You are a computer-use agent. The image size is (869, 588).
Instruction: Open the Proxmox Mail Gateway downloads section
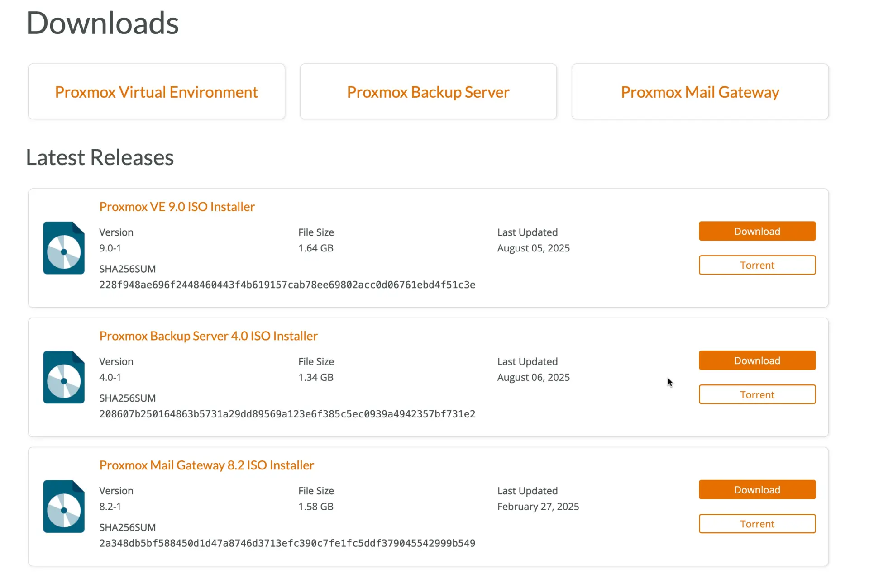699,91
